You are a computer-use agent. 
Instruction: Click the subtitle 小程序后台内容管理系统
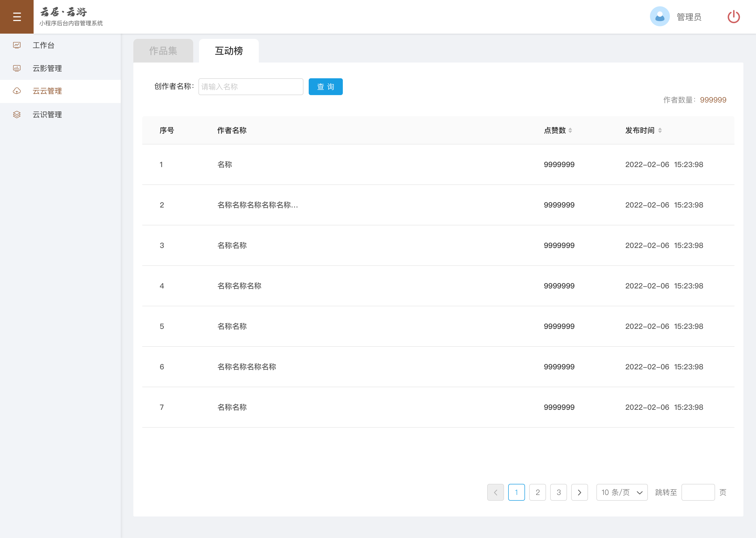71,23
